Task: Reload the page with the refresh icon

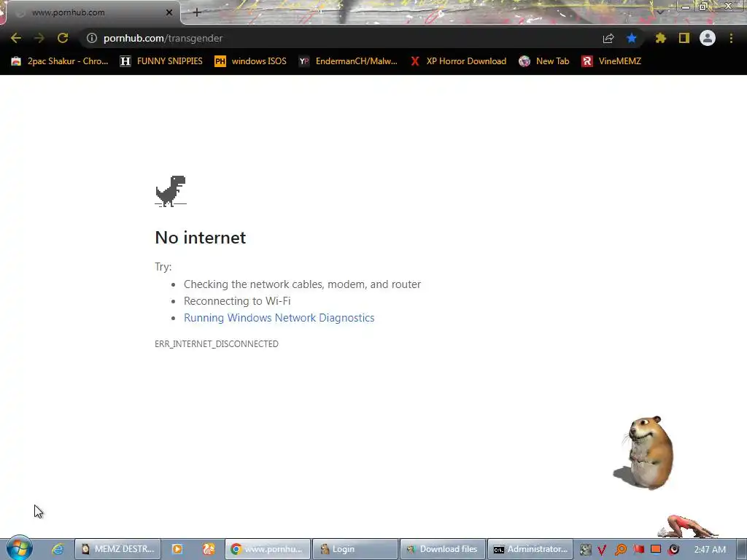Action: (63, 38)
